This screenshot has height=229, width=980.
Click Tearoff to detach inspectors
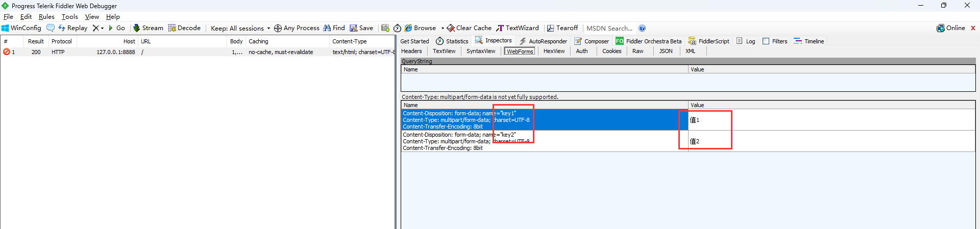pyautogui.click(x=562, y=28)
